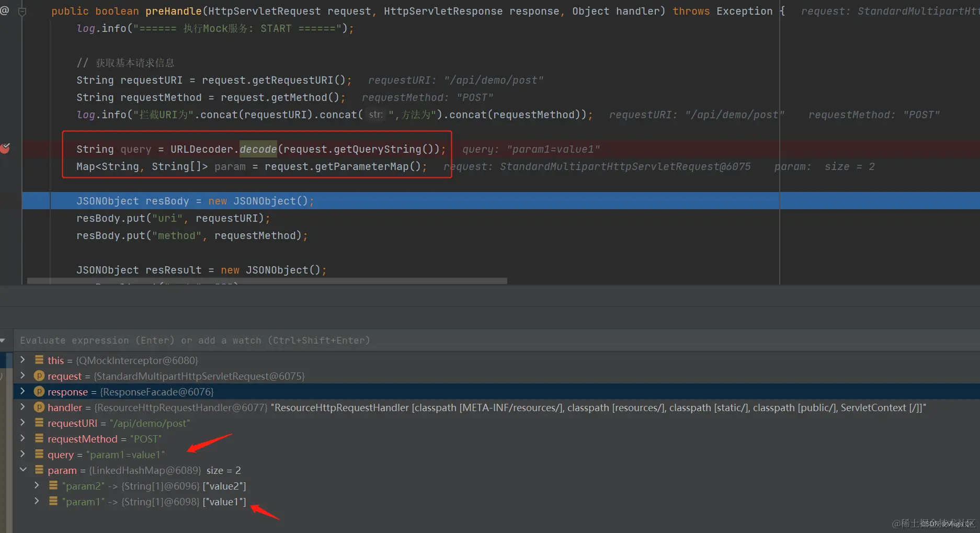Click inline hint 'param: size = 2'
Image resolution: width=980 pixels, height=533 pixels.
point(824,166)
